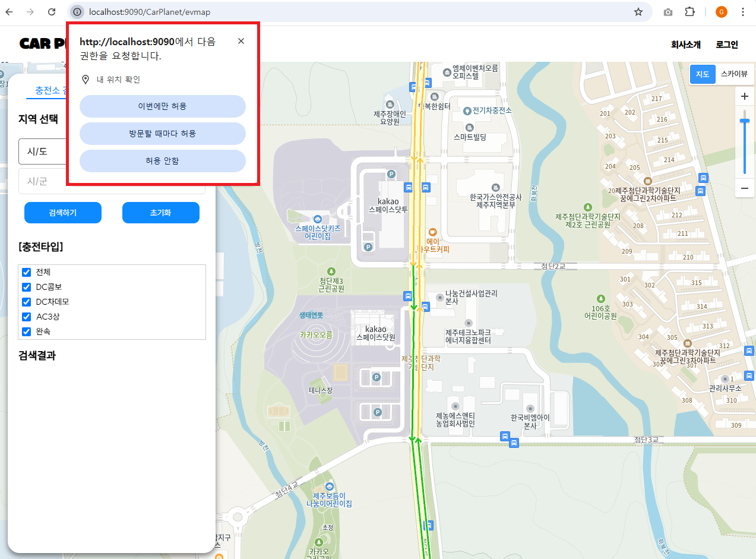Click the 관리사무소 marker icon
The height and width of the screenshot is (559, 756).
pyautogui.click(x=724, y=378)
